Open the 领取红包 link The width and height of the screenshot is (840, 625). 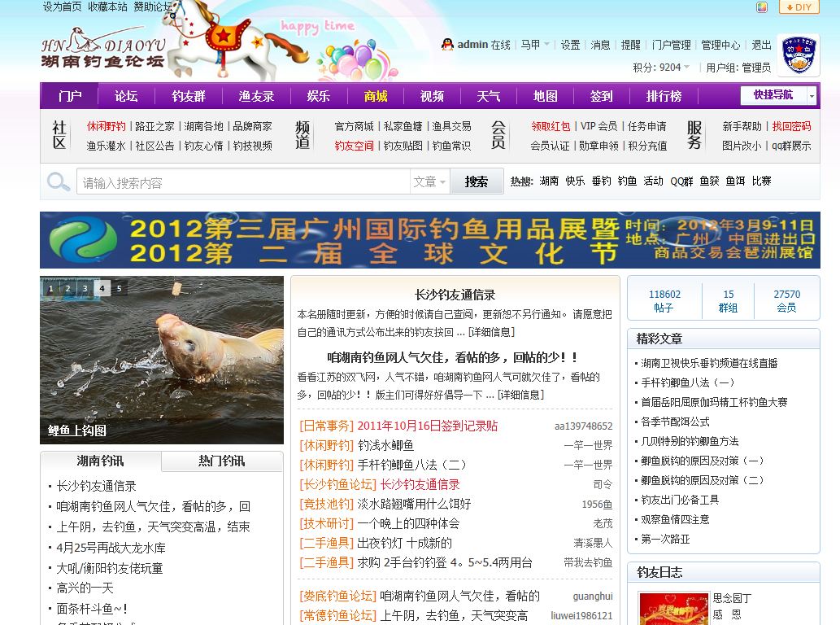pyautogui.click(x=551, y=126)
